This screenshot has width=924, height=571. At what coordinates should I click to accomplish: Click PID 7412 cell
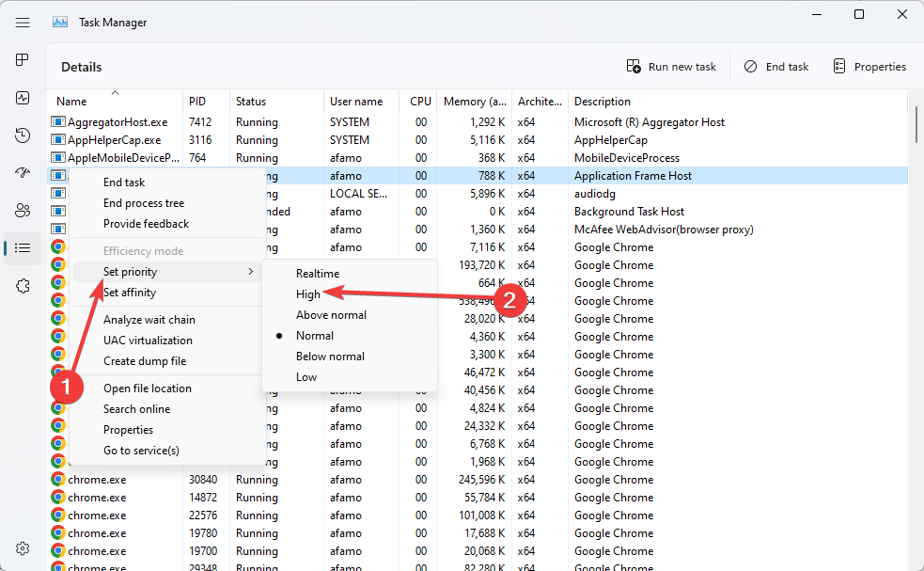(200, 122)
